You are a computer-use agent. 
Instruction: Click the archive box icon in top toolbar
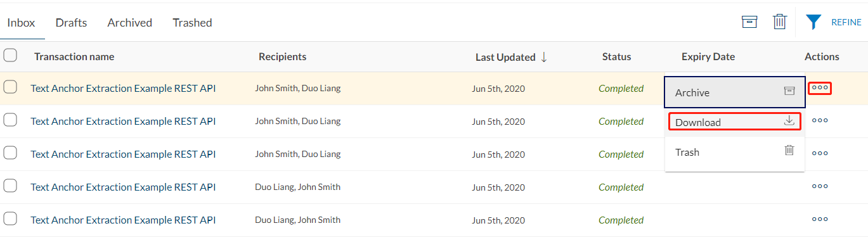point(749,22)
